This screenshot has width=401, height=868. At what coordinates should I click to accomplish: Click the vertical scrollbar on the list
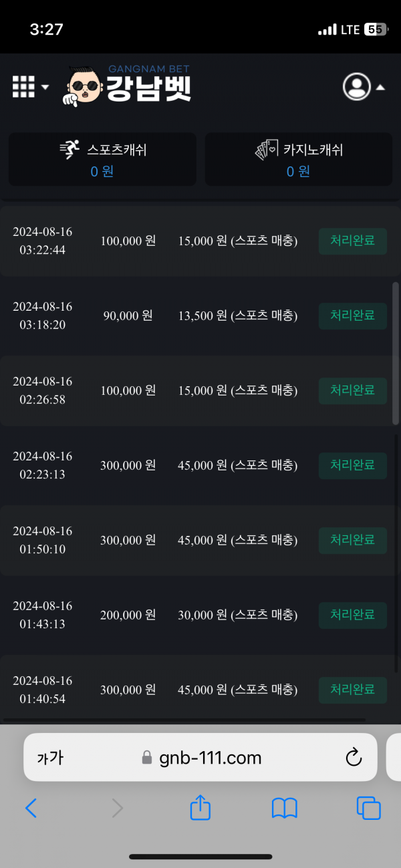pos(395,353)
